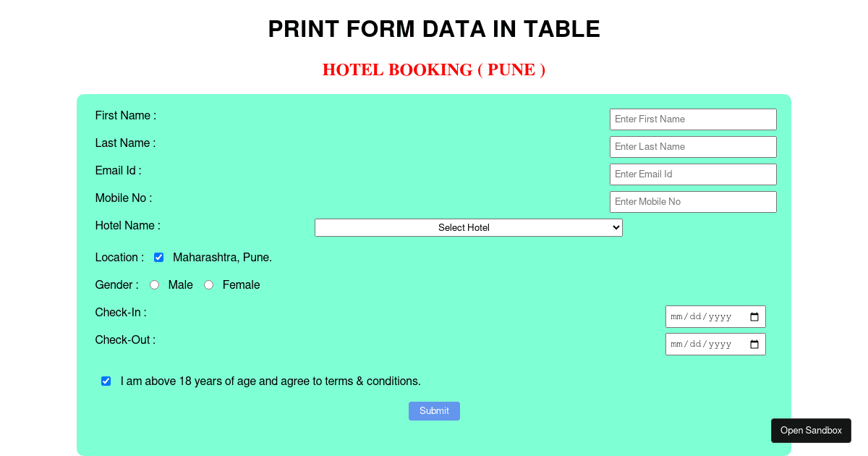Click the Open Sandbox button
Screen dimensions: 868x456
click(811, 431)
